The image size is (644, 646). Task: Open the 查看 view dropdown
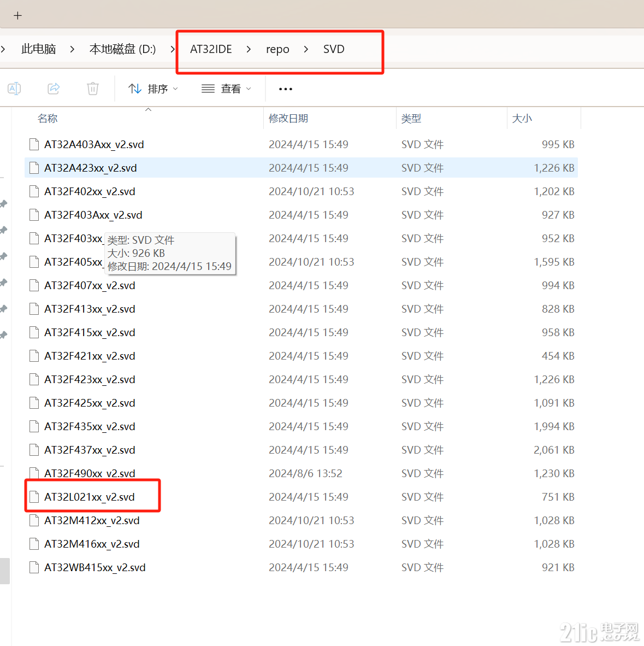pos(227,89)
